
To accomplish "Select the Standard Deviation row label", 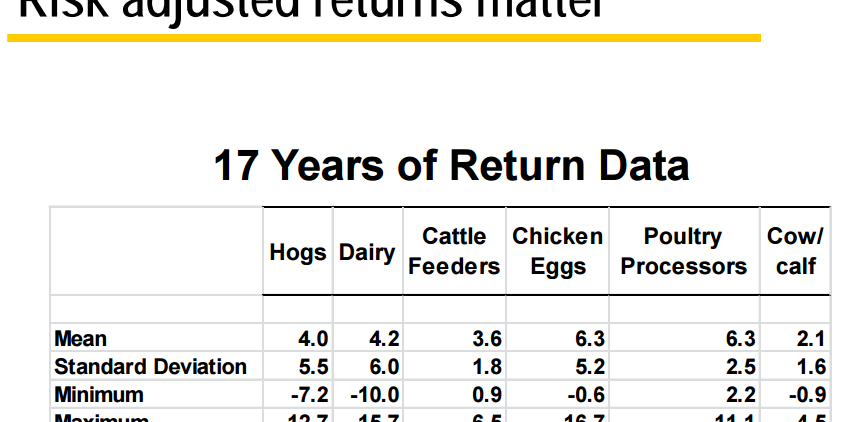I will pos(151,367).
